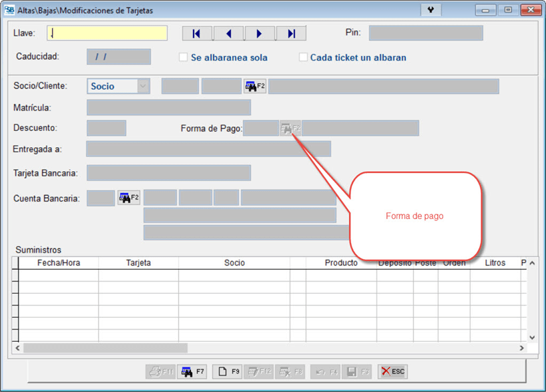Click the F7 search binoculars button
Viewport: 546px width, 392px height.
coord(192,371)
